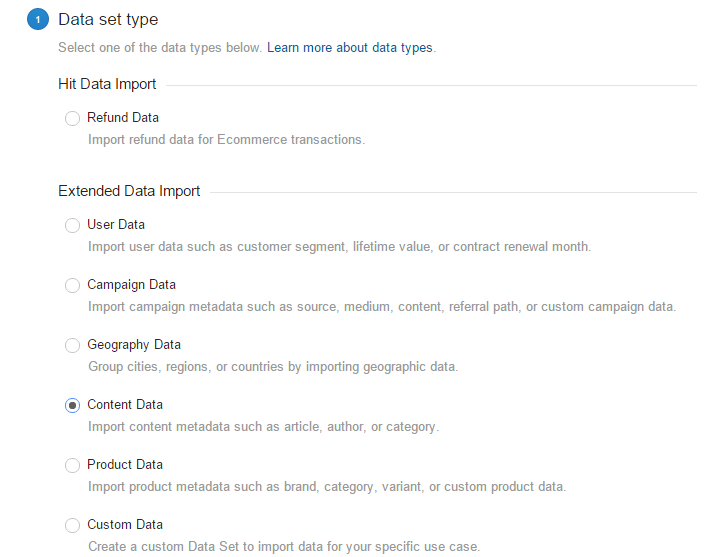Image resolution: width=720 pixels, height=557 pixels.
Task: Click the Geography Data label text
Action: [134, 345]
